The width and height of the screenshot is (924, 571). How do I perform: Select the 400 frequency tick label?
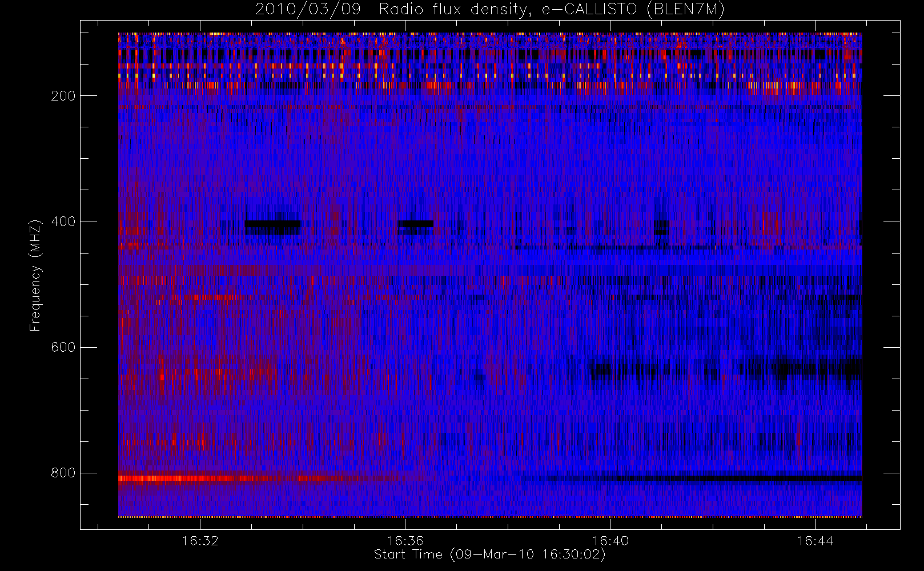(63, 222)
